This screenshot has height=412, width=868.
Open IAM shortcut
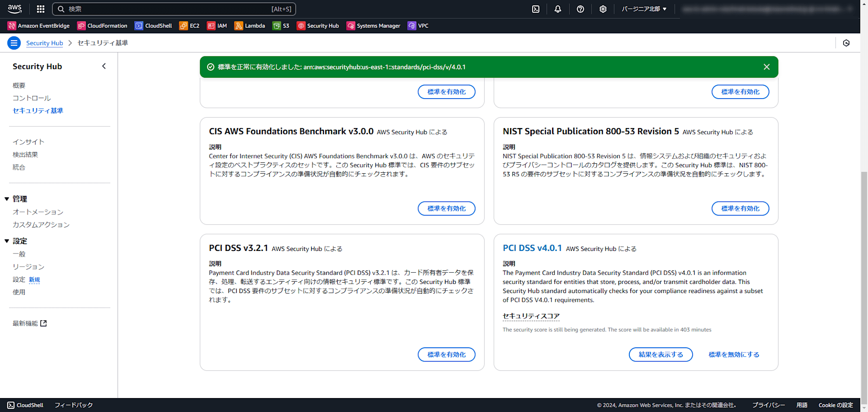point(217,26)
